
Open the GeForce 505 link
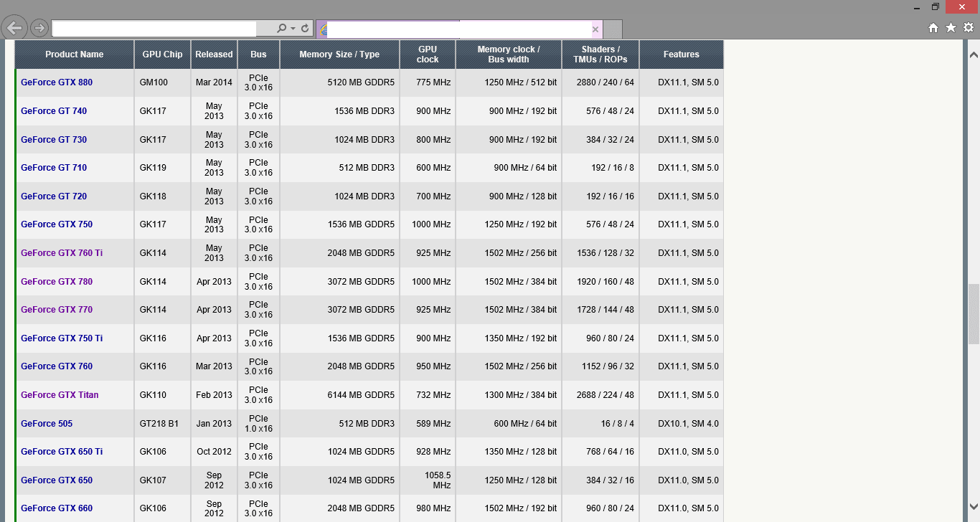pyautogui.click(x=47, y=424)
